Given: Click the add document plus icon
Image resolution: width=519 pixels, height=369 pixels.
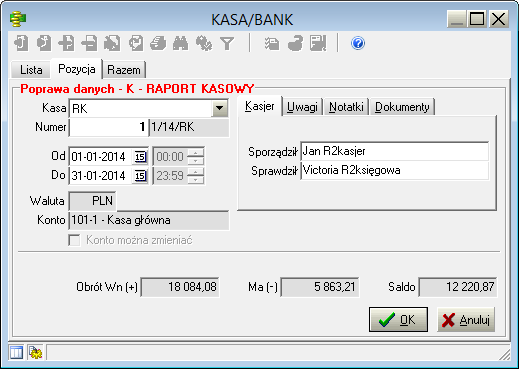Looking at the screenshot, I should [66, 43].
